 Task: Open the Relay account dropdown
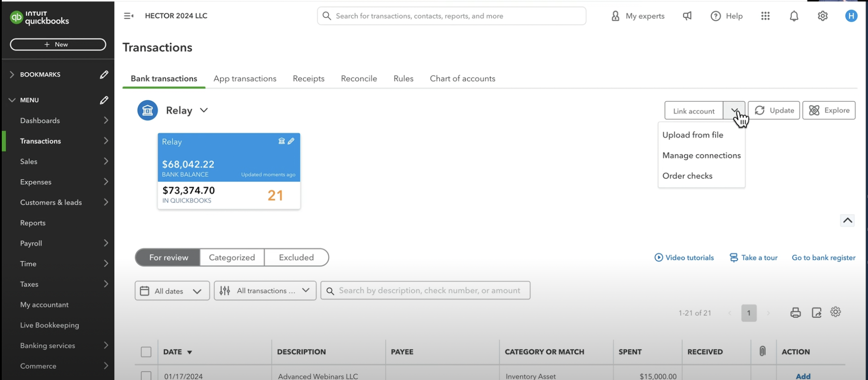(x=204, y=110)
